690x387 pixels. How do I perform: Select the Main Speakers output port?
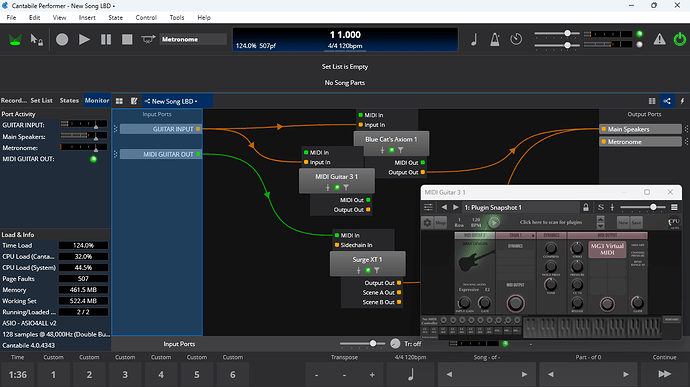click(640, 129)
